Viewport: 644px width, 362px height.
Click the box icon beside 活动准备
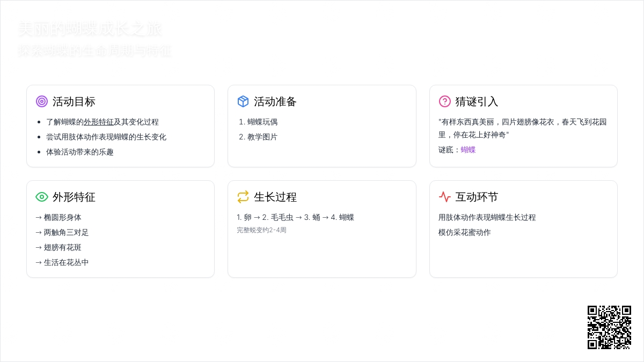(243, 101)
